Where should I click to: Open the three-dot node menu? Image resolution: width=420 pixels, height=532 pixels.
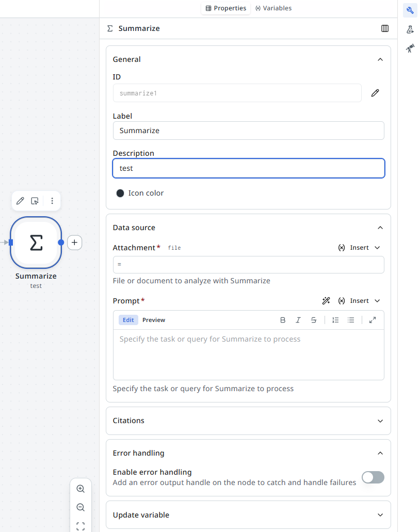52,201
